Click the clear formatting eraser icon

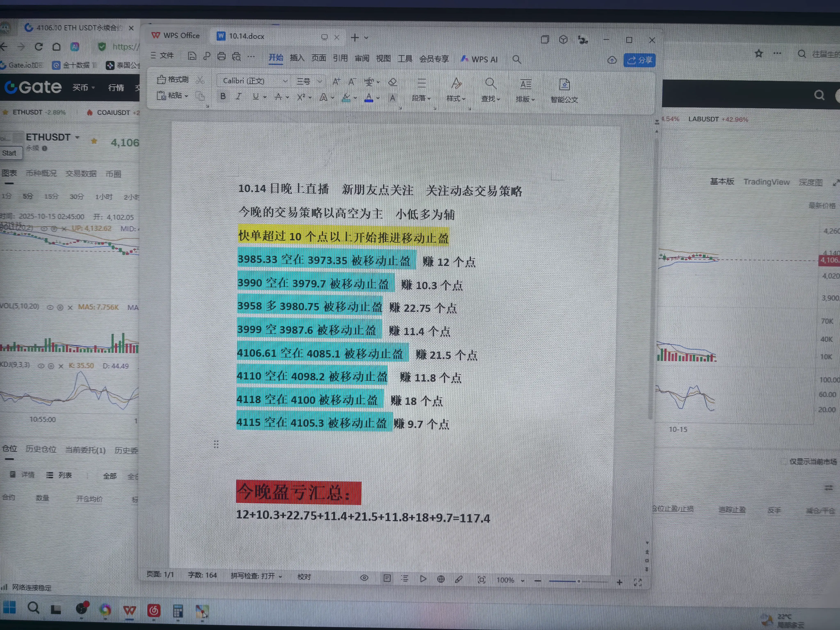(393, 82)
